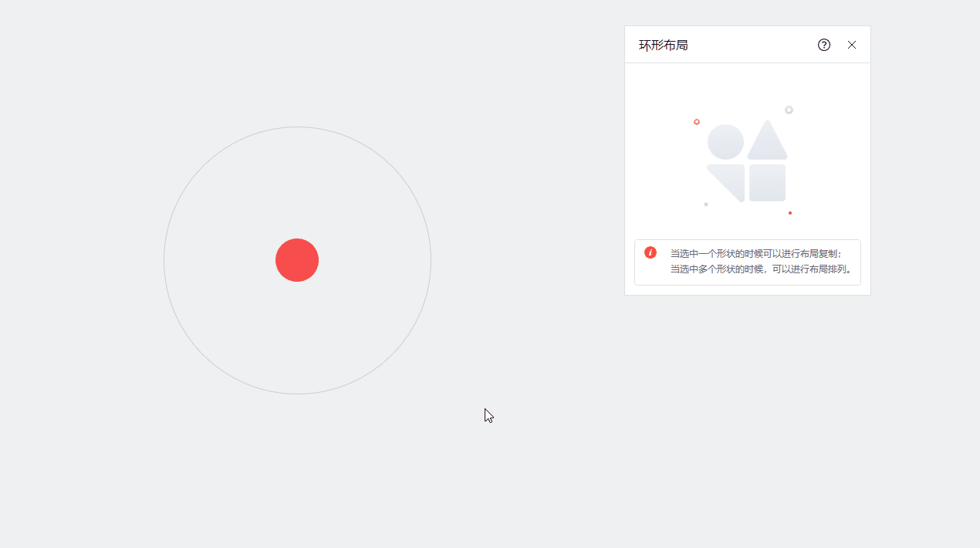
Task: Click the small red ring above the illustration
Action: point(697,122)
